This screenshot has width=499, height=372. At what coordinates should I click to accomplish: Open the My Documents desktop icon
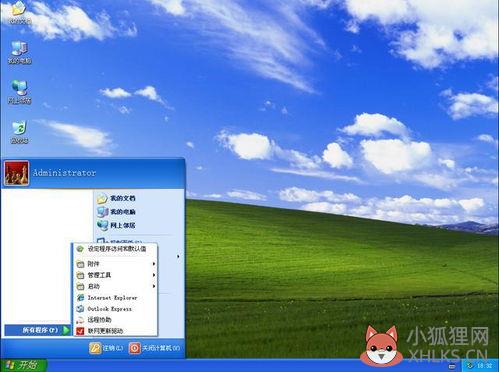pyautogui.click(x=19, y=13)
